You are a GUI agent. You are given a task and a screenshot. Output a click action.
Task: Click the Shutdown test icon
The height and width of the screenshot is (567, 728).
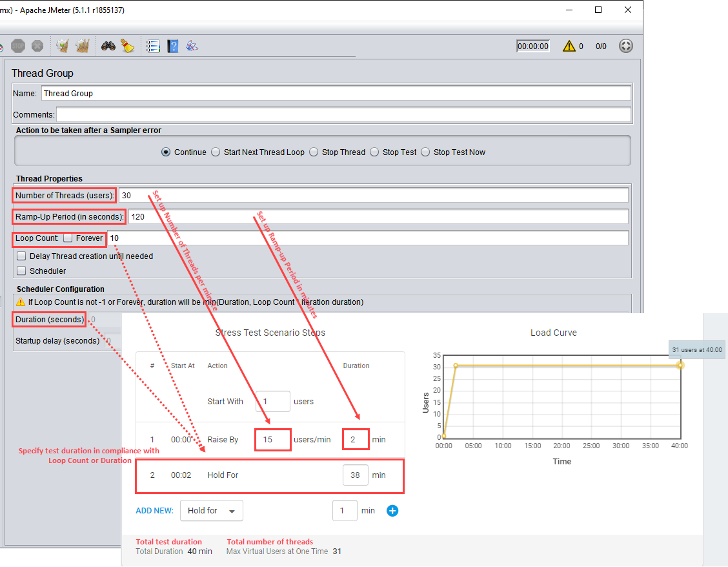(x=37, y=46)
